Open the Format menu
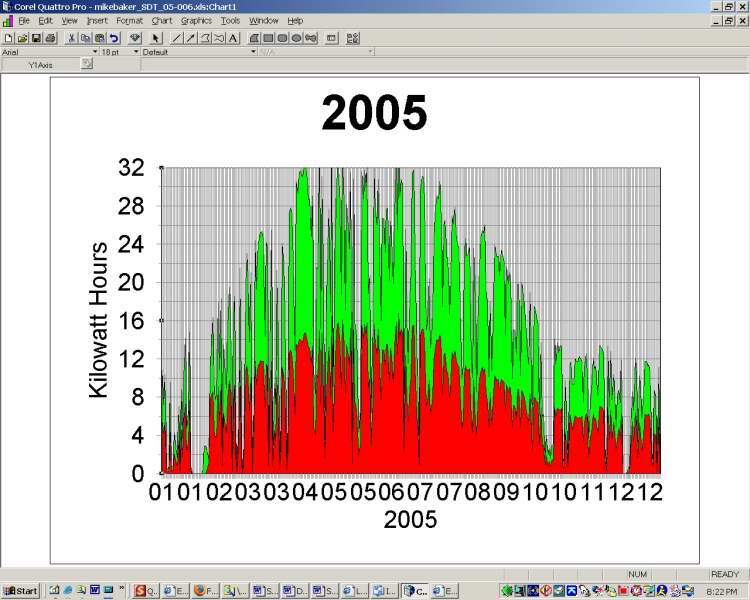The image size is (750, 600). 129,20
